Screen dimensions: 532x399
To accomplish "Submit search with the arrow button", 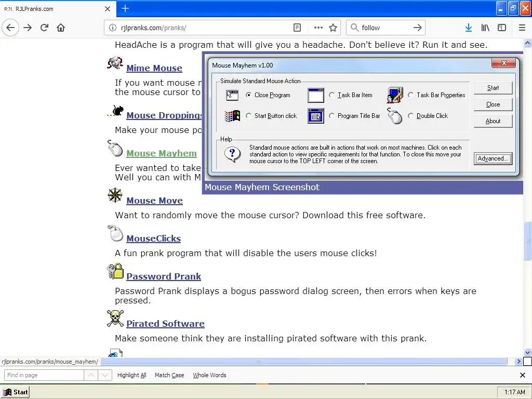I will (x=418, y=28).
